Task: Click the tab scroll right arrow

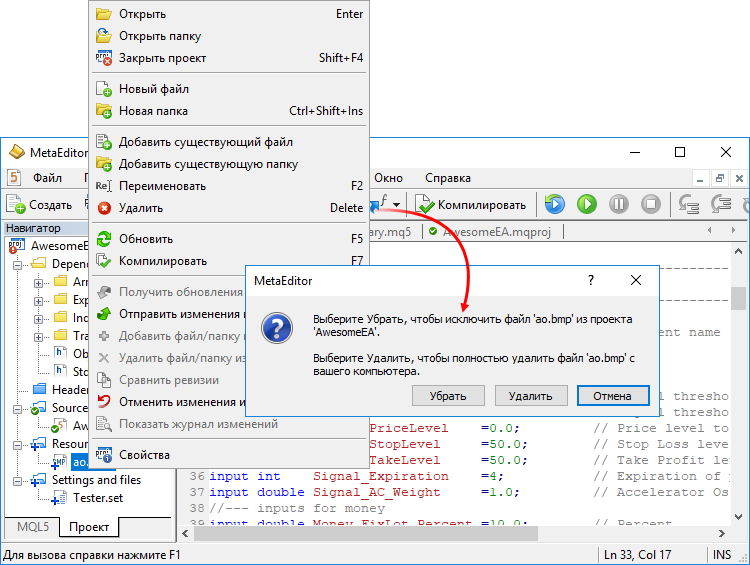Action: [733, 230]
